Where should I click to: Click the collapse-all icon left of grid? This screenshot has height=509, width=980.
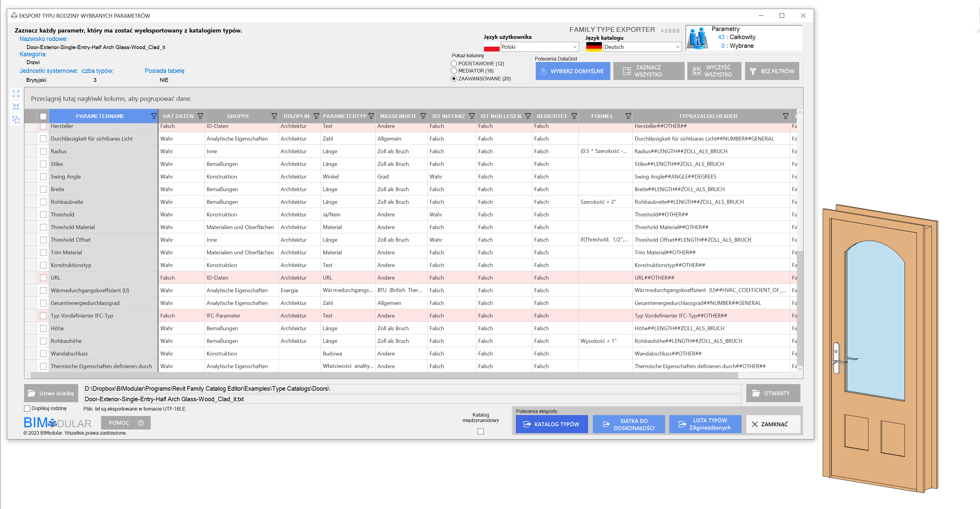click(16, 107)
